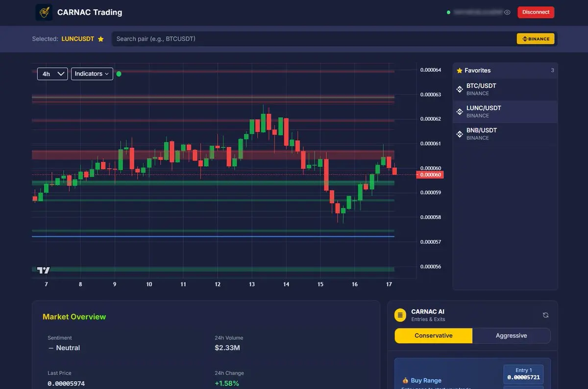588x389 pixels.
Task: Refresh the CARNAC AI entries and exits
Action: click(x=545, y=315)
